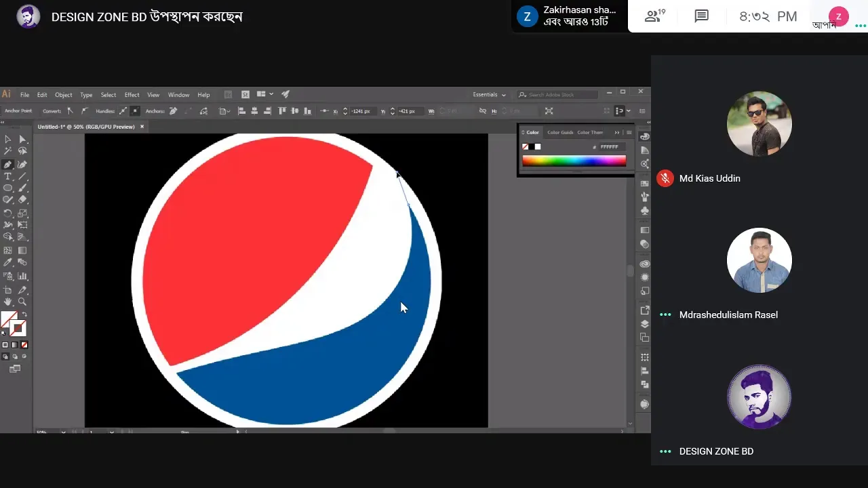The image size is (868, 488).
Task: Show handles for multiple selected anchors
Action: (123, 111)
